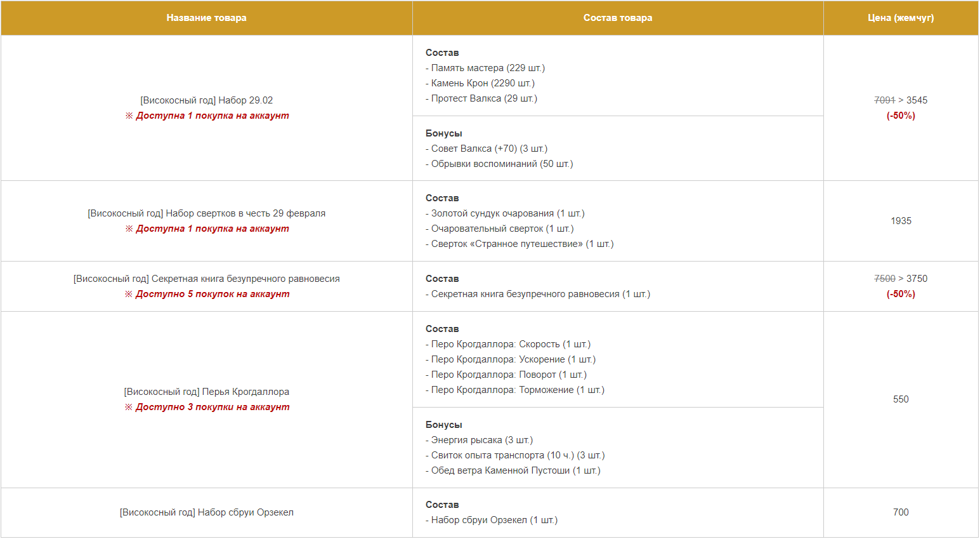The height and width of the screenshot is (539, 980).
Task: Click the price 1935 cell
Action: tap(900, 221)
